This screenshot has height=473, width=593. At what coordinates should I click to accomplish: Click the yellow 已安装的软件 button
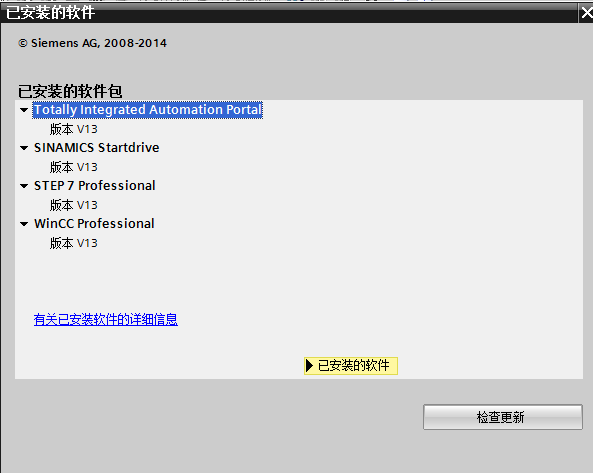351,366
